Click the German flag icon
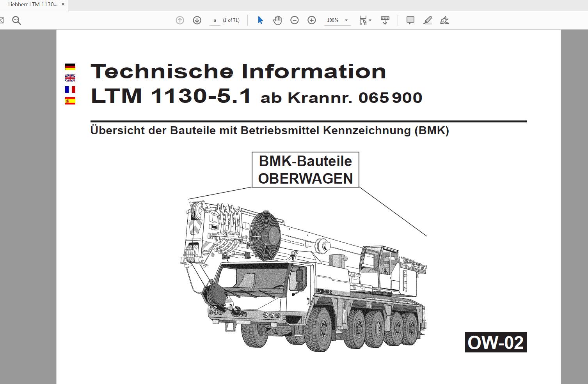 [x=70, y=67]
